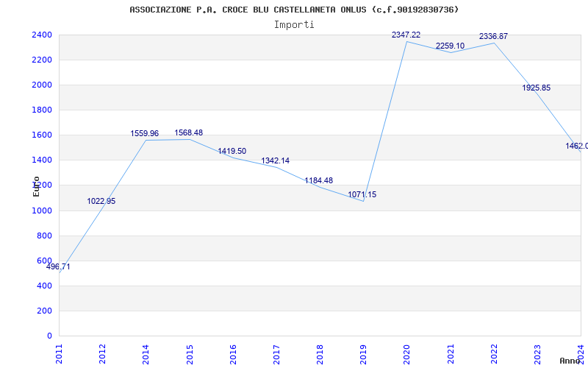Click the 2014 x-axis year label
The height and width of the screenshot is (368, 588).
tap(146, 354)
